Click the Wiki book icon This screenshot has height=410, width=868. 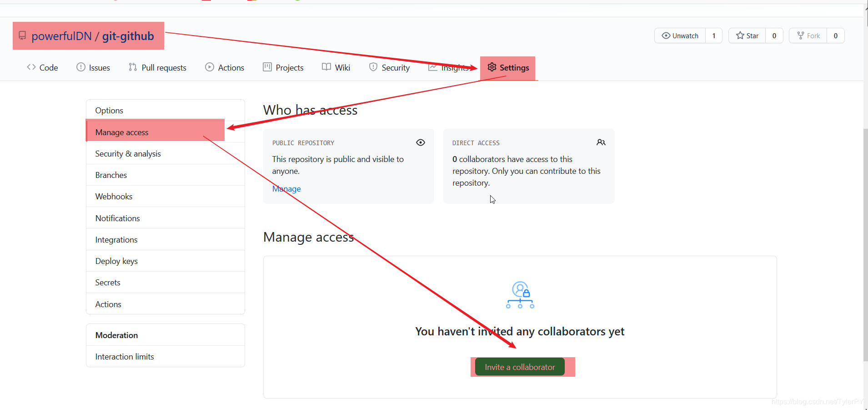(326, 67)
